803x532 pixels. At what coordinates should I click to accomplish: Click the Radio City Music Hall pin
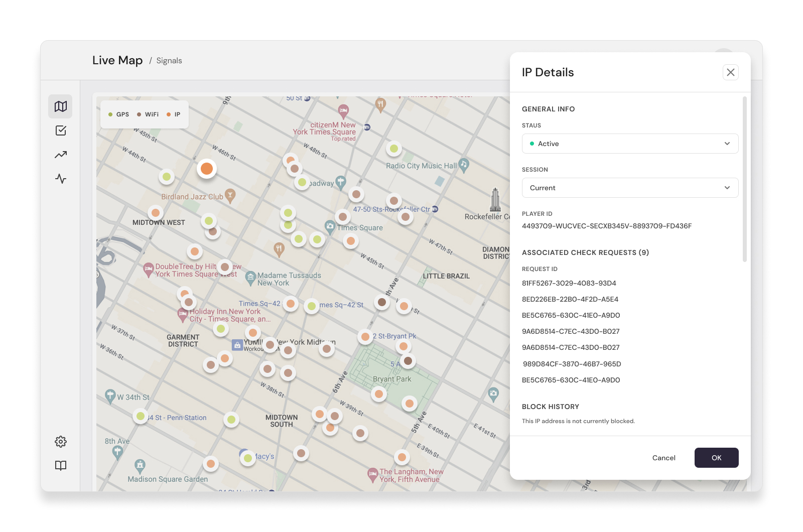click(464, 165)
